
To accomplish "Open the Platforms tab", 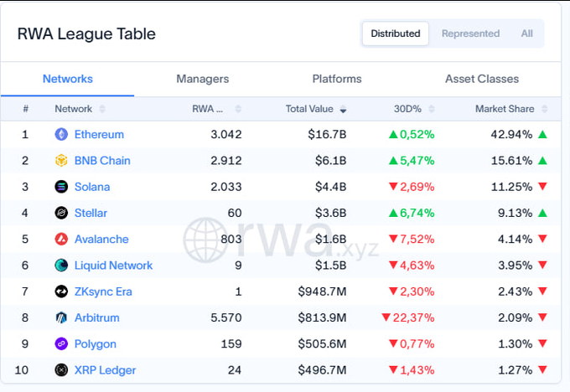I will (x=337, y=79).
